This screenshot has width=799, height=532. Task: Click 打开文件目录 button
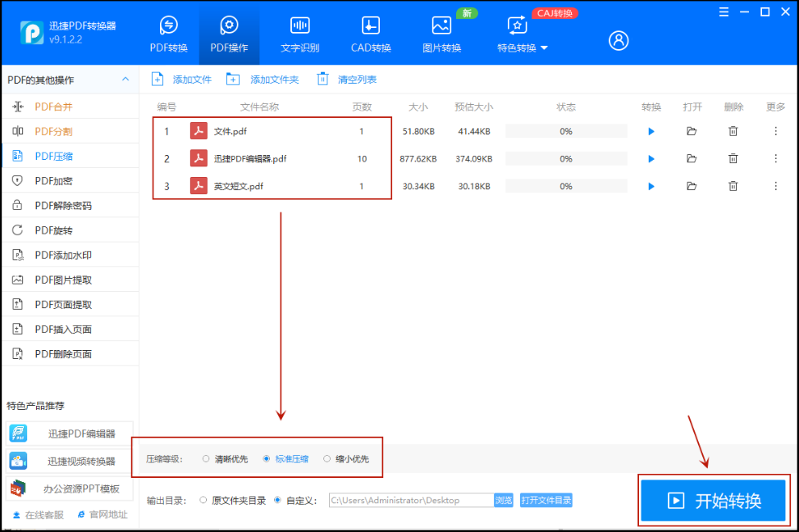coord(546,500)
